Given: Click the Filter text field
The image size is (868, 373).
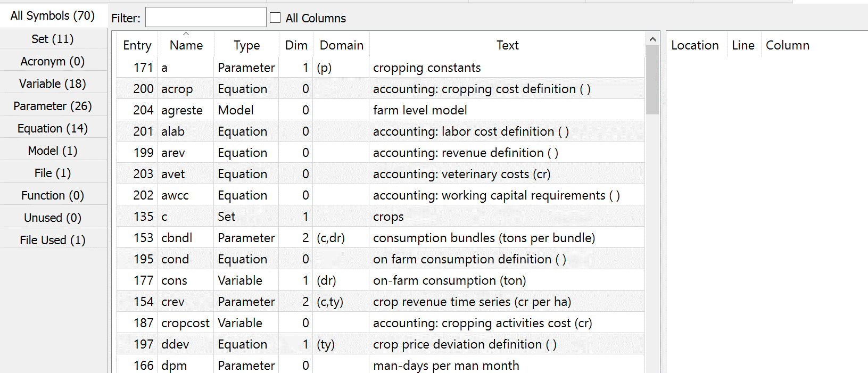Looking at the screenshot, I should tap(205, 18).
